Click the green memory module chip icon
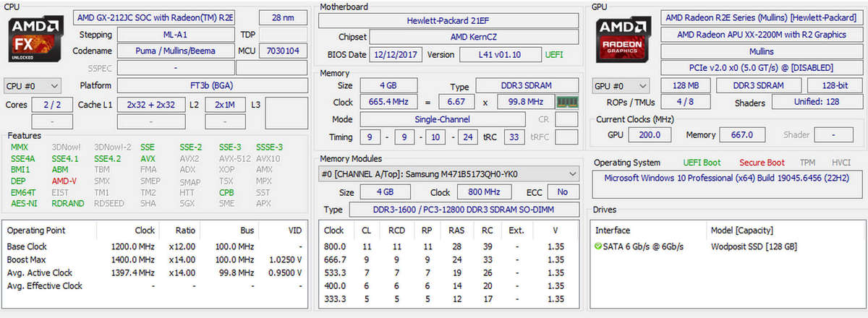 point(566,102)
